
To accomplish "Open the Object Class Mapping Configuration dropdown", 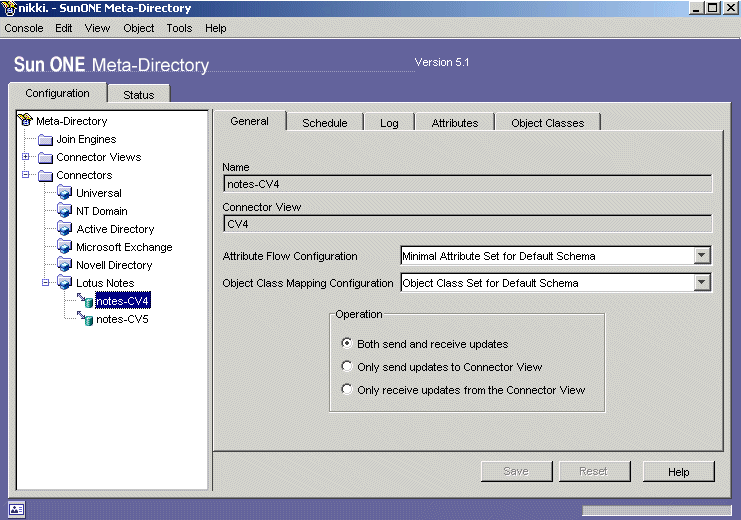I will pyautogui.click(x=702, y=283).
